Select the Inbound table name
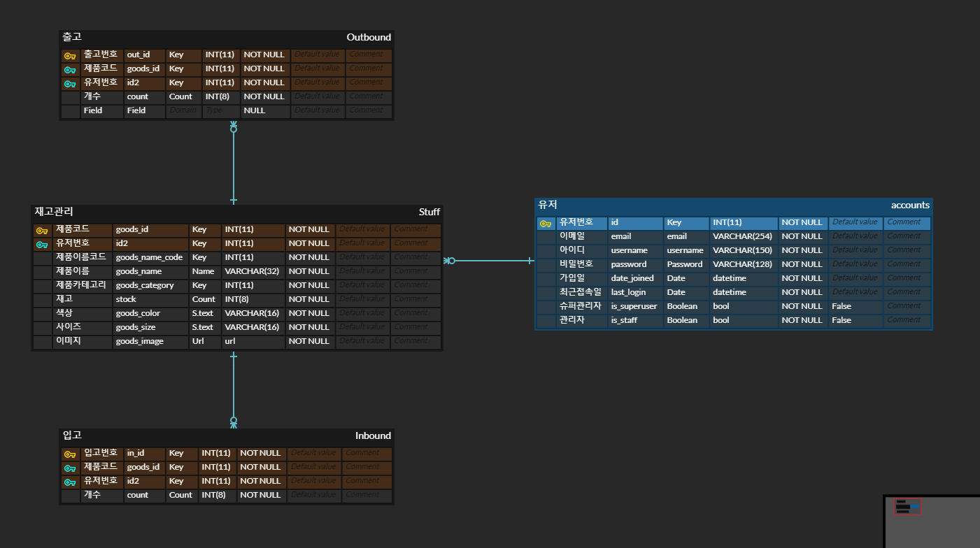The image size is (980, 548). [373, 435]
